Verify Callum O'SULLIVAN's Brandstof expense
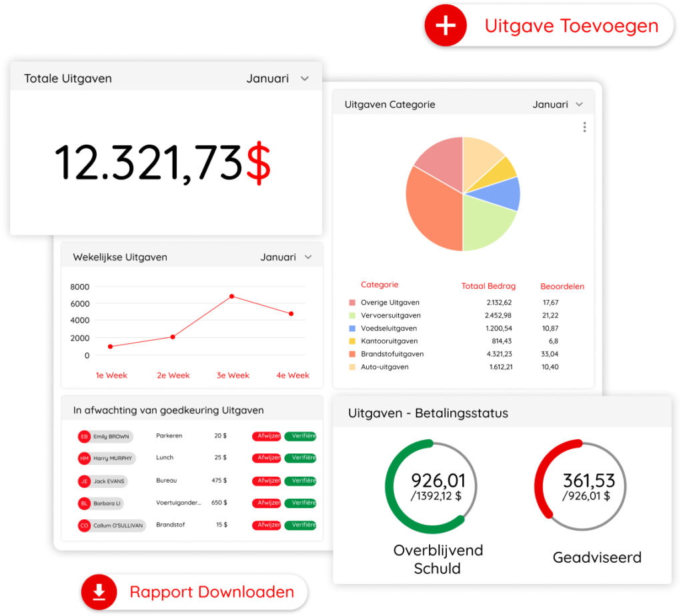Viewport: 683px width, 616px height. [300, 525]
